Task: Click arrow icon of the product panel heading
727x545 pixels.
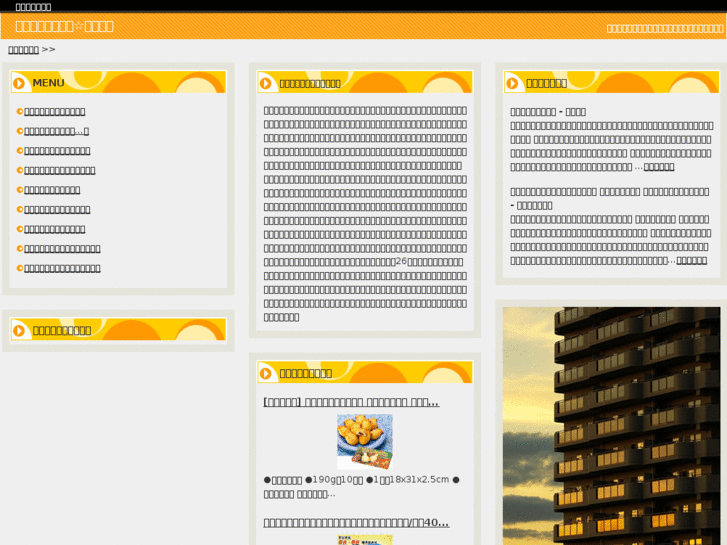Action: [266, 373]
